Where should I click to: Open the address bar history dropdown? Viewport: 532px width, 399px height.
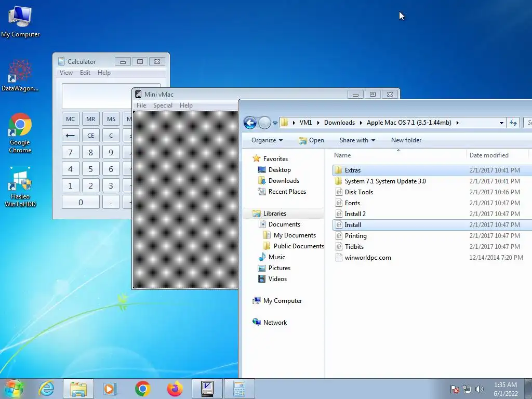[x=501, y=123]
